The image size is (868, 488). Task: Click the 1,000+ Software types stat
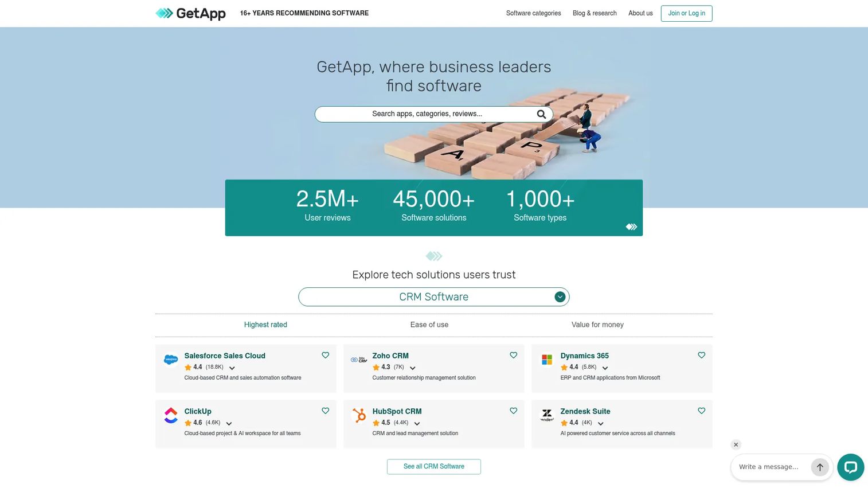tap(540, 205)
